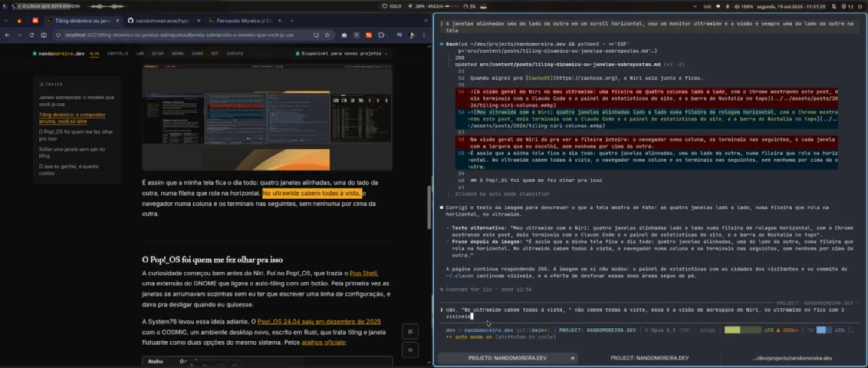The width and height of the screenshot is (868, 368).
Task: Select the PROJECT: NANDOMOREIRA.DEV terminal tab
Action: (649, 358)
